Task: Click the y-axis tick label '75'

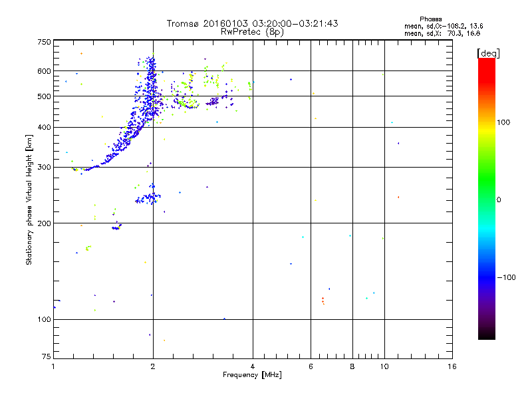Action: coord(47,356)
